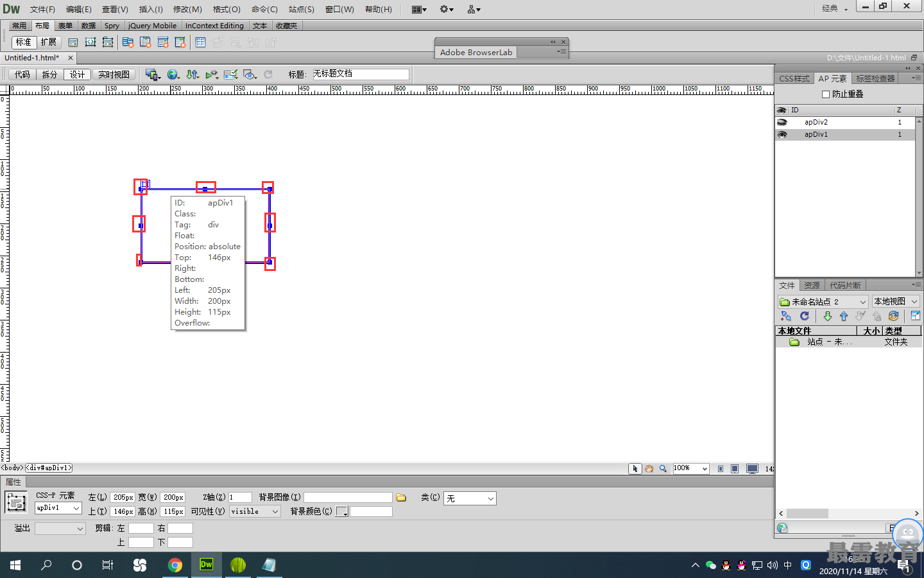924x578 pixels.
Task: Click the green Get files arrow
Action: (x=828, y=316)
